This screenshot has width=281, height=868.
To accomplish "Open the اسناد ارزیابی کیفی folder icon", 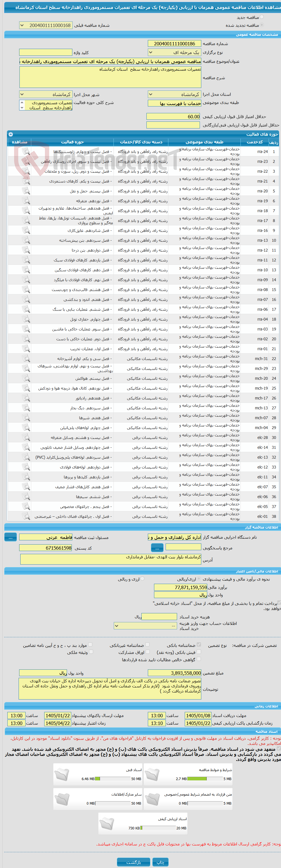I will coord(107,823).
